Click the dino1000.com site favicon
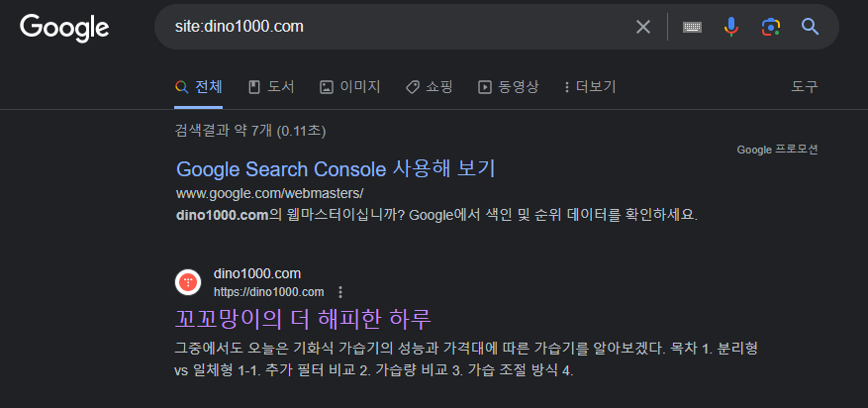 click(x=188, y=282)
